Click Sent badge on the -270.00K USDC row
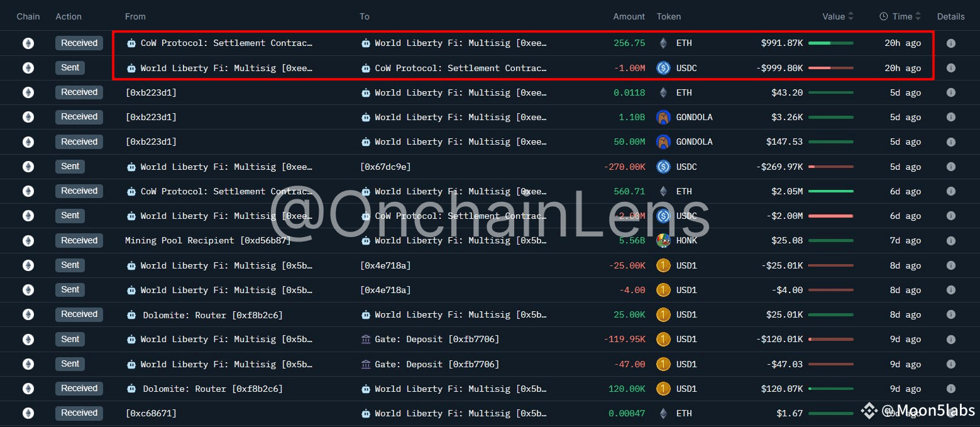Image resolution: width=980 pixels, height=427 pixels. [70, 167]
